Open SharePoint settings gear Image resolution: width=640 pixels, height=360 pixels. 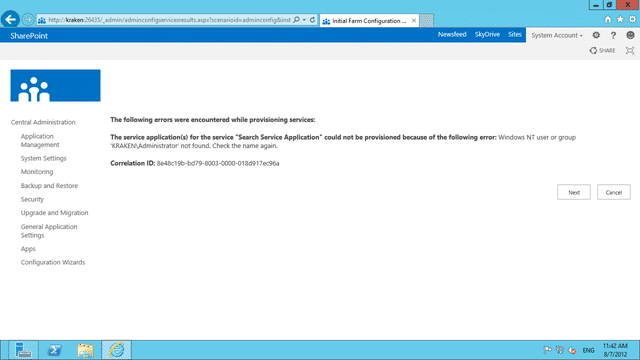[x=596, y=35]
